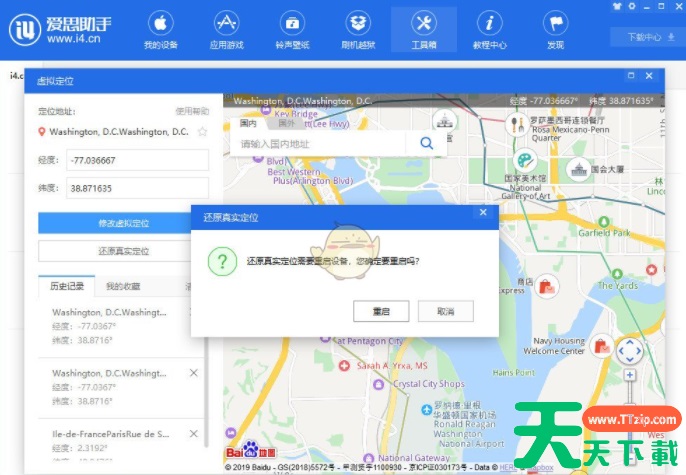686x475 pixels.
Task: Open 发现 discover section
Action: 556,30
